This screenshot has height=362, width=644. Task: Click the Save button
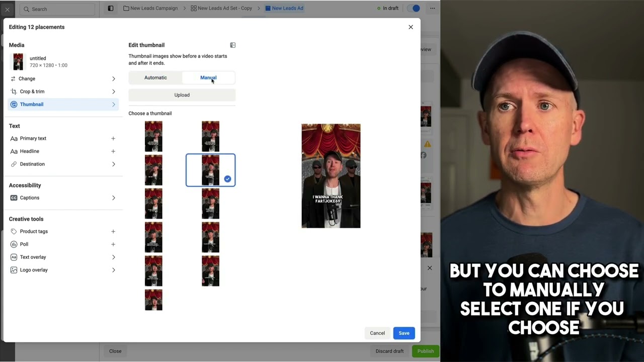tap(404, 333)
